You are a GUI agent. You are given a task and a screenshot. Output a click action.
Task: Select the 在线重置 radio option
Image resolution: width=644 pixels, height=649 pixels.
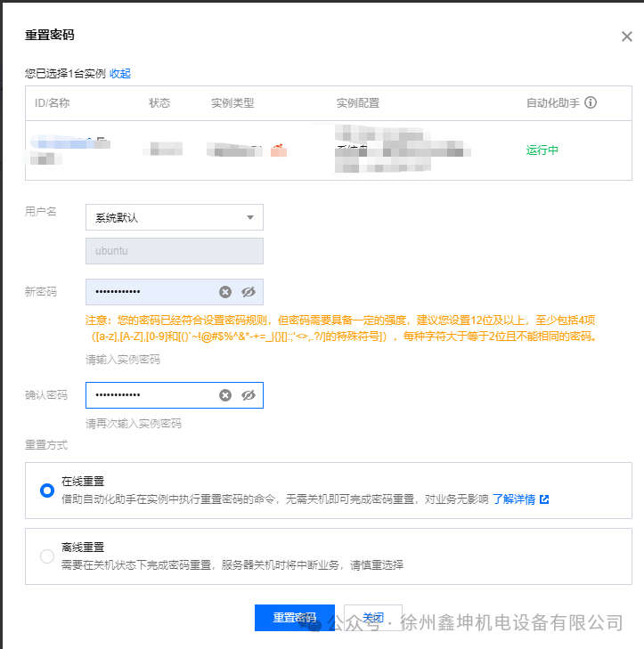[x=47, y=491]
